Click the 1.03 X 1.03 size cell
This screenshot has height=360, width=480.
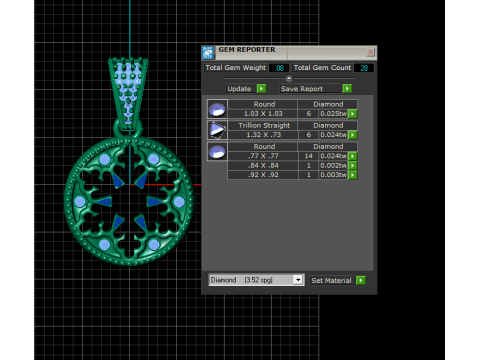[x=263, y=114]
